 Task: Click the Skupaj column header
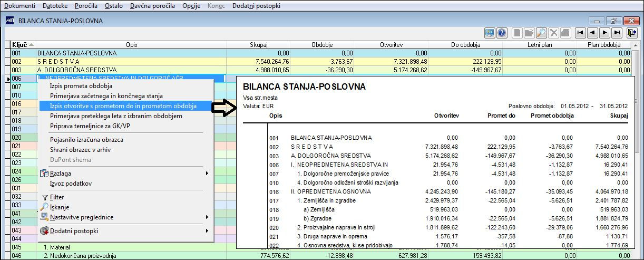pos(258,45)
